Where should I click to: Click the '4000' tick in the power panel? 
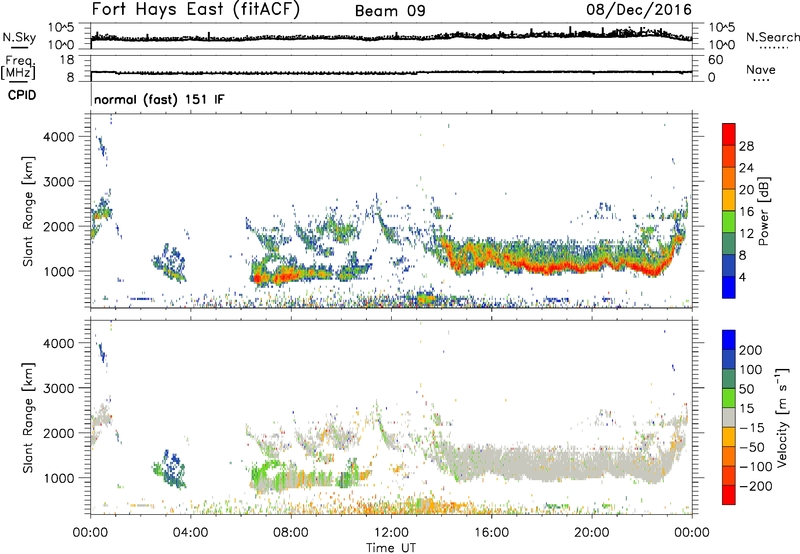tap(59, 137)
